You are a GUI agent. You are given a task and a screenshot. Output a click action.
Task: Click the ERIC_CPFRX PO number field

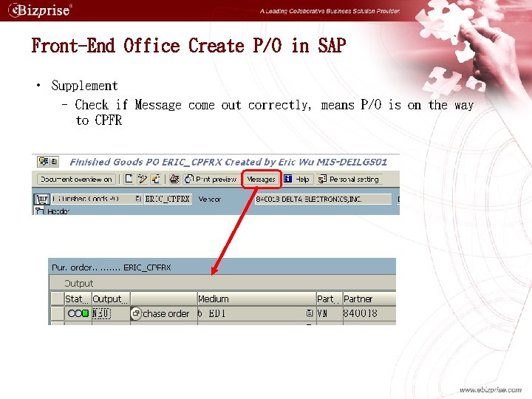168,199
